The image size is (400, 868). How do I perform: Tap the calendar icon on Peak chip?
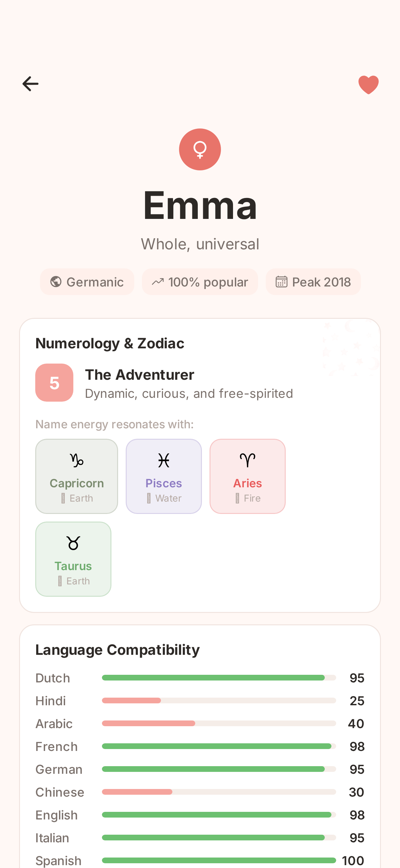pyautogui.click(x=281, y=282)
